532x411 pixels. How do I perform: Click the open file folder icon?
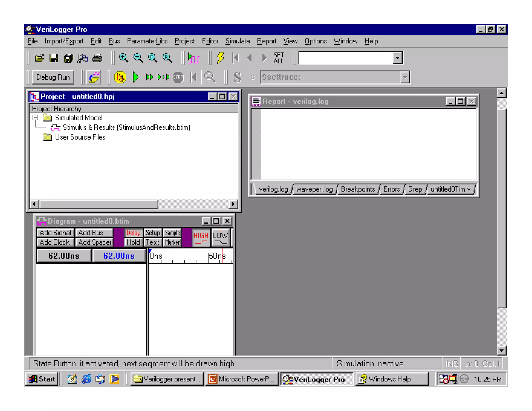tap(39, 58)
